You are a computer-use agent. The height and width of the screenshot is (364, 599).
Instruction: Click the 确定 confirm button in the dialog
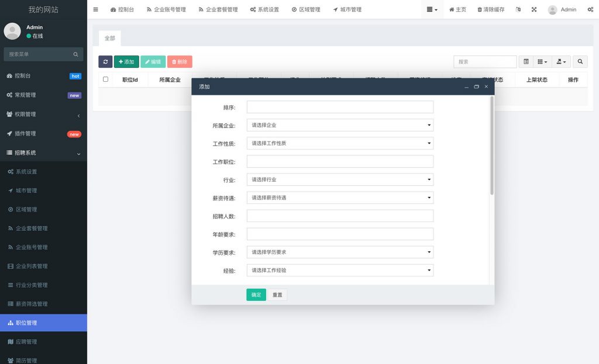pyautogui.click(x=256, y=295)
